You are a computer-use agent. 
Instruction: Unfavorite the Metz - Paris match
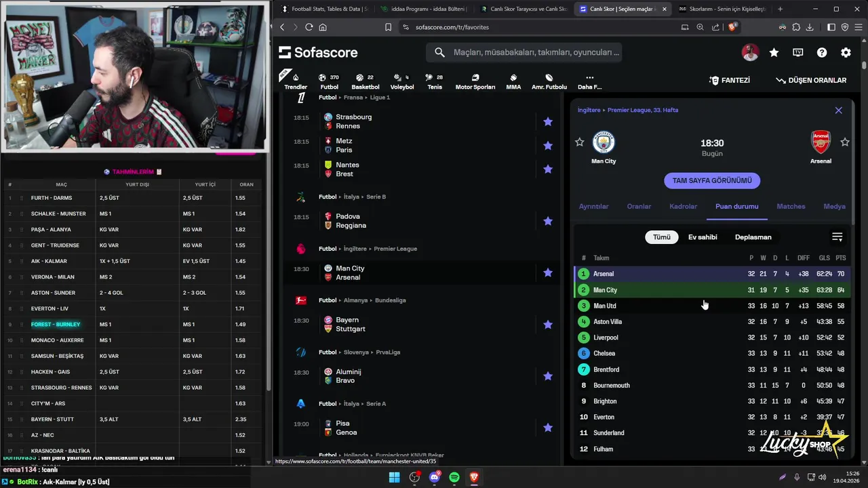(548, 145)
